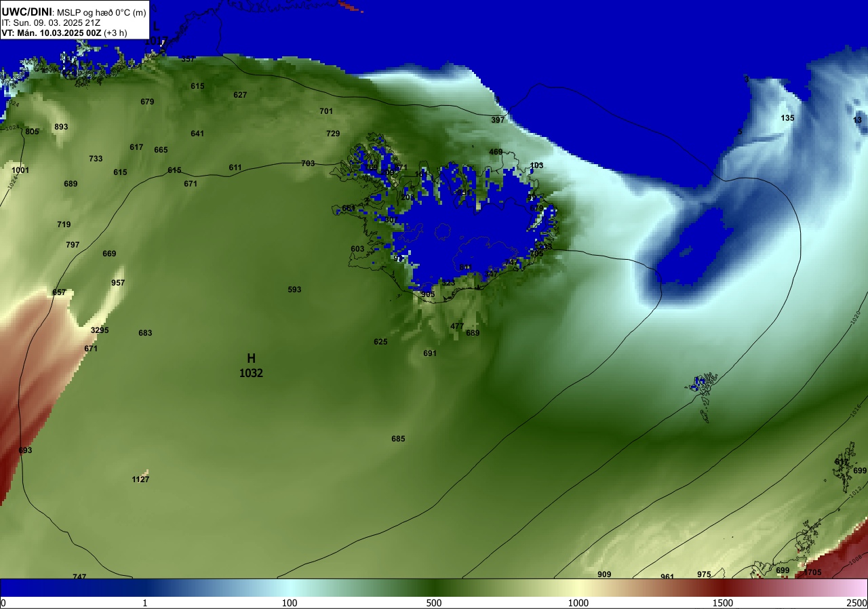Click the 103 height value
This screenshot has height=609, width=868.
pos(536,165)
